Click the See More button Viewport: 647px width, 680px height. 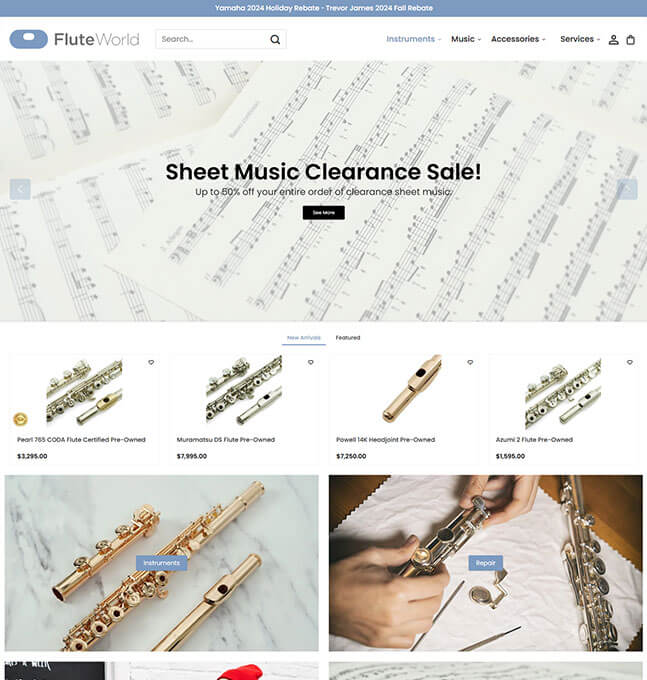point(324,213)
